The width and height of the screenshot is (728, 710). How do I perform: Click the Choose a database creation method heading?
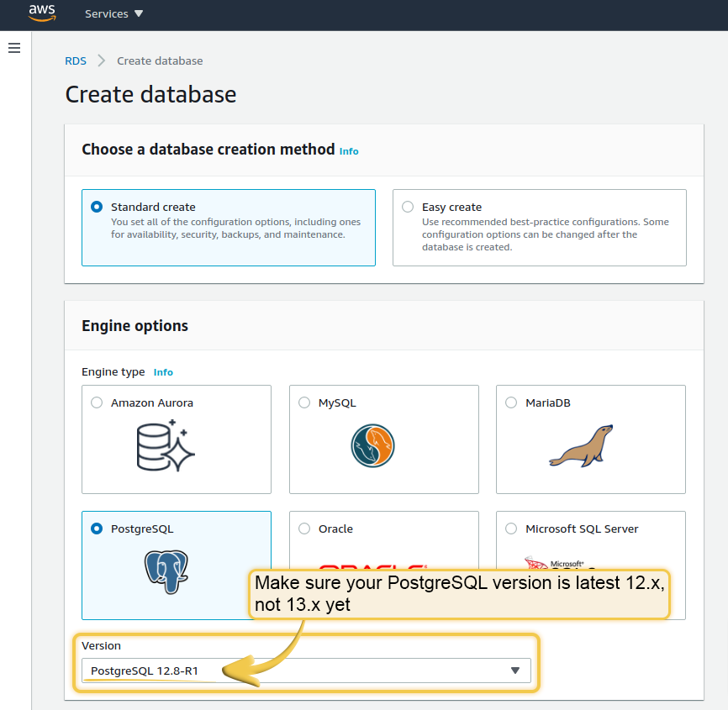208,150
